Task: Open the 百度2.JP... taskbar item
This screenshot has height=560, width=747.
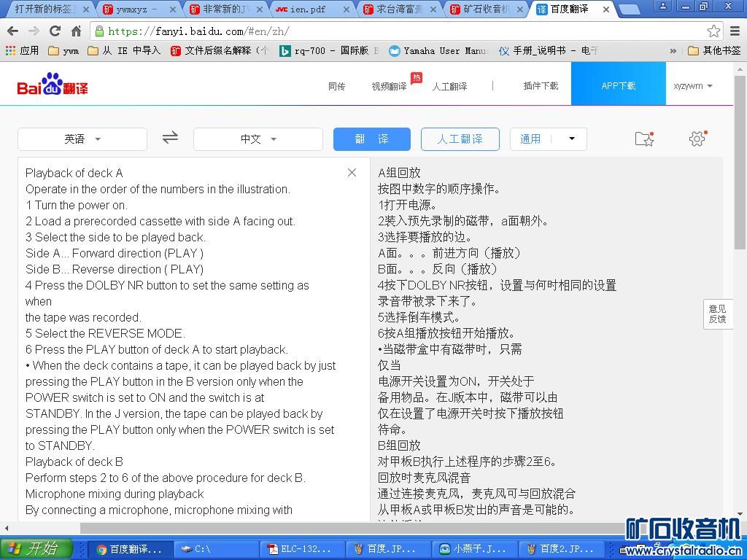Action: [560, 549]
